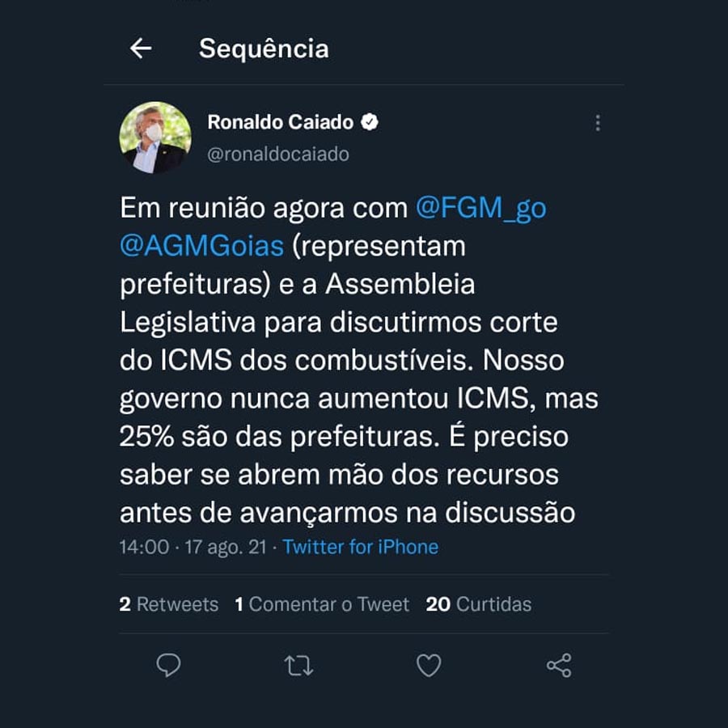The width and height of the screenshot is (728, 728).
Task: Click the verified badge beside Ronaldo Caiado
Action: tap(370, 122)
